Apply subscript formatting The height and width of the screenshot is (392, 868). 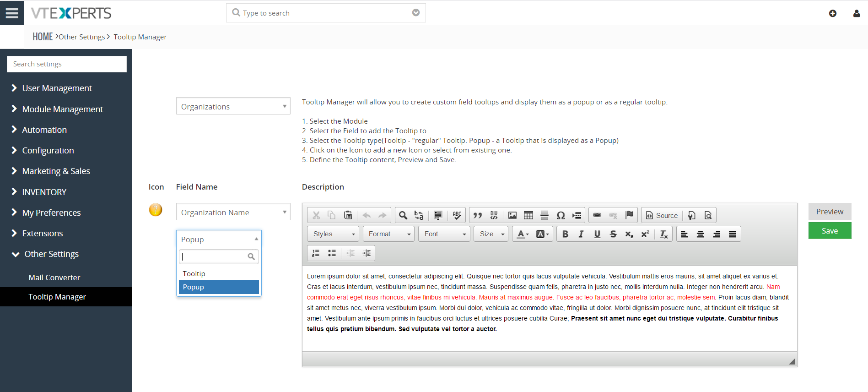click(x=629, y=234)
